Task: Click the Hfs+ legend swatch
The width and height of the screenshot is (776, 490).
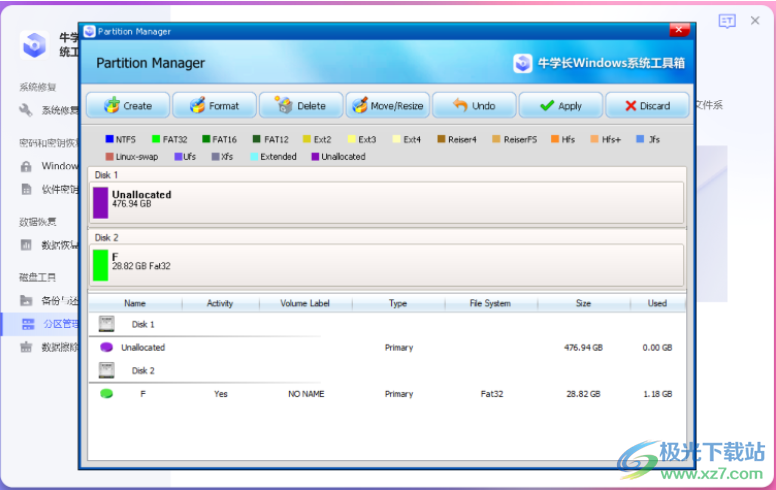Action: tap(594, 139)
